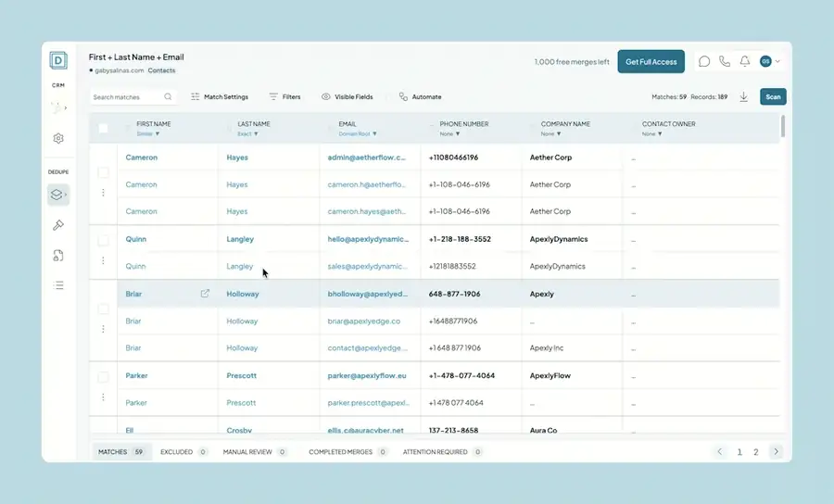Open the Cameron Hayes group three-dot menu
The image size is (834, 504).
[x=103, y=193]
